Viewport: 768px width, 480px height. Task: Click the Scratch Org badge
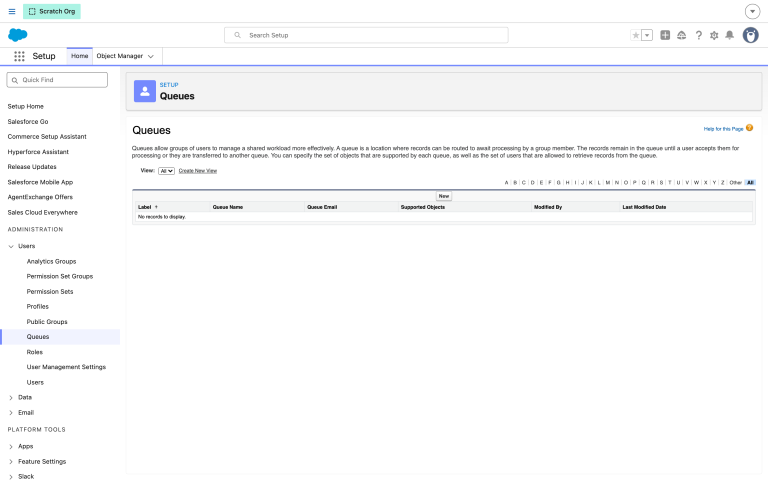(52, 11)
